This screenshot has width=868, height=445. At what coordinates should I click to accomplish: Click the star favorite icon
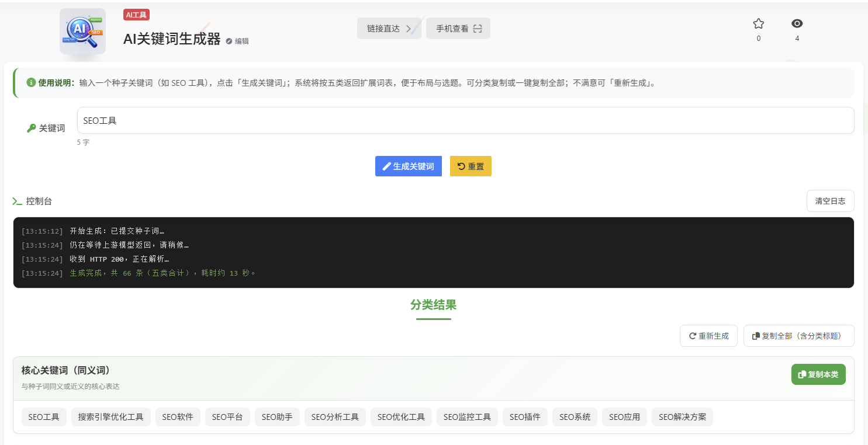point(758,24)
